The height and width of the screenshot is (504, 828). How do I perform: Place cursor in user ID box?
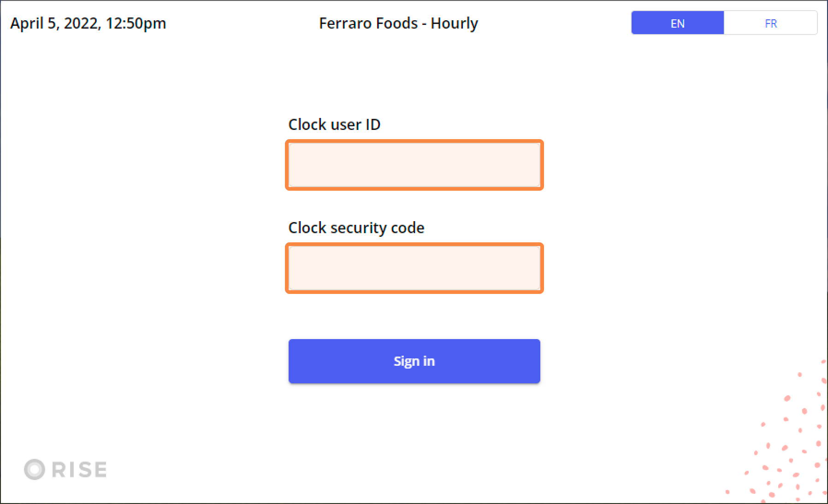[x=414, y=165]
